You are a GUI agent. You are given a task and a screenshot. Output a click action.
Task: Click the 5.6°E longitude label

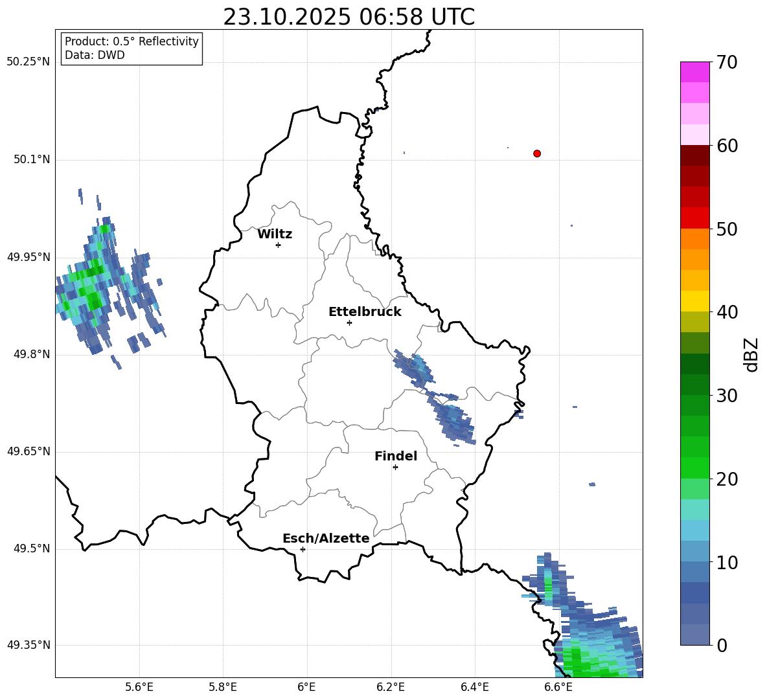point(139,687)
